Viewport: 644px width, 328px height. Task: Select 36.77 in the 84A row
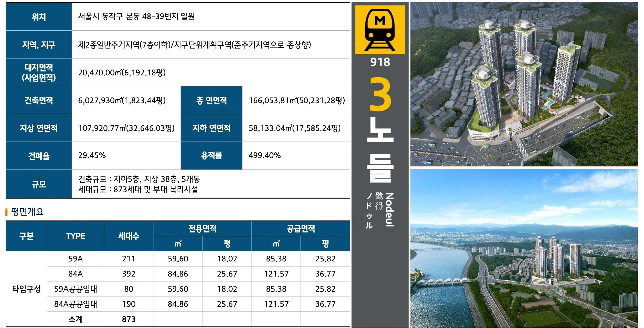pyautogui.click(x=325, y=274)
